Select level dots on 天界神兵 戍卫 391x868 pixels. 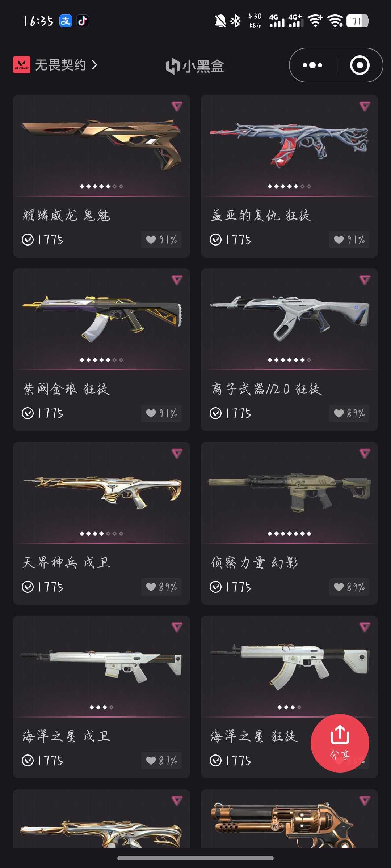(x=101, y=533)
